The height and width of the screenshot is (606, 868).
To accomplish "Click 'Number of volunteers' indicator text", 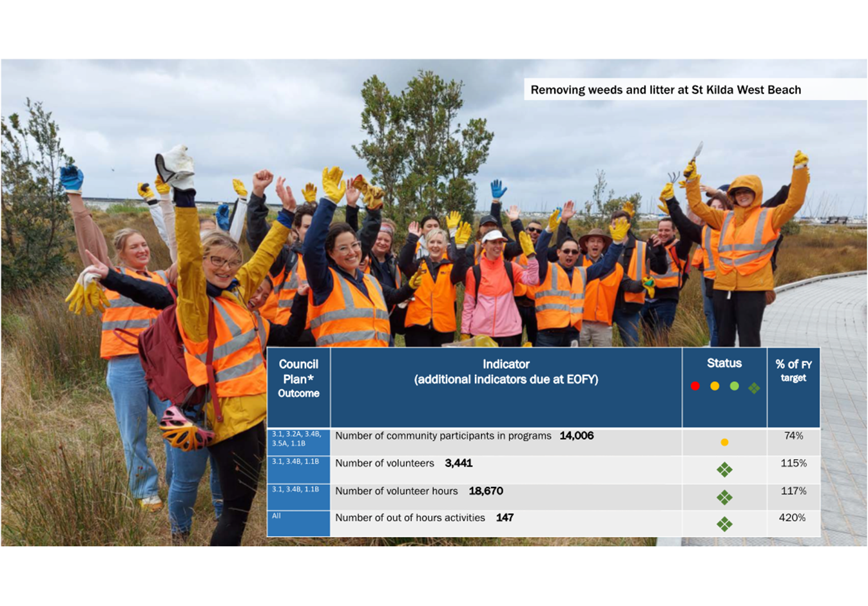I will pyautogui.click(x=385, y=463).
